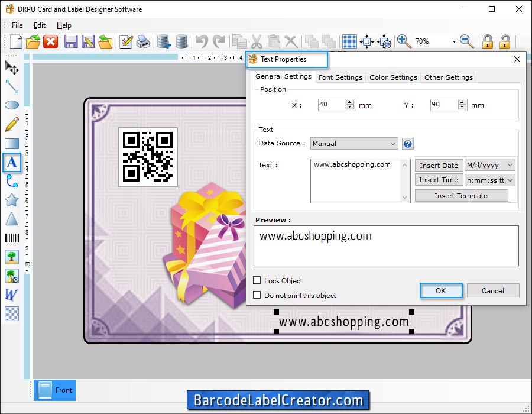Select the pointer/move tool
This screenshot has width=532, height=414.
coord(12,67)
